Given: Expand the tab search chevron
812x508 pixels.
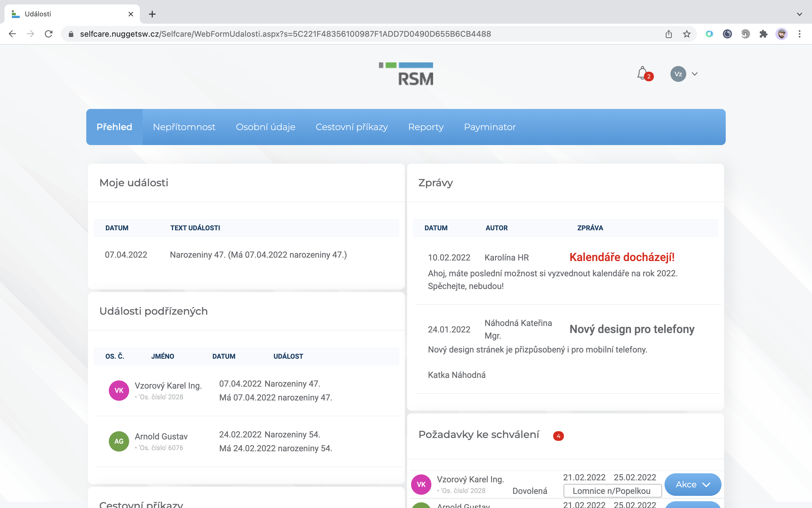Looking at the screenshot, I should [x=800, y=14].
